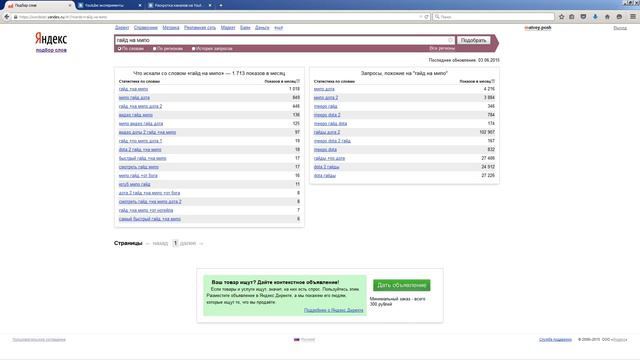This screenshot has height=360, width=640.
Task: Switch to the 'Раскрутка каналов' tab
Action: pos(180,5)
